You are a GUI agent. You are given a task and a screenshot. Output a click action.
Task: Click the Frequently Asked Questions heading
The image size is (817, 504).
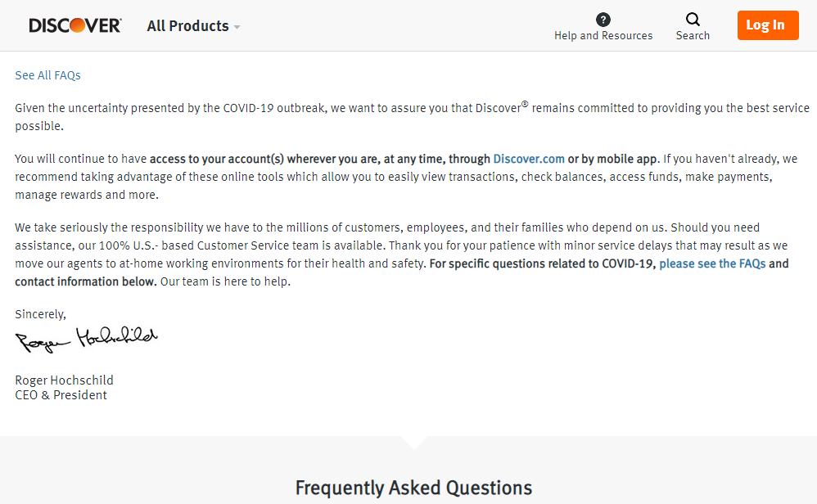coord(413,488)
